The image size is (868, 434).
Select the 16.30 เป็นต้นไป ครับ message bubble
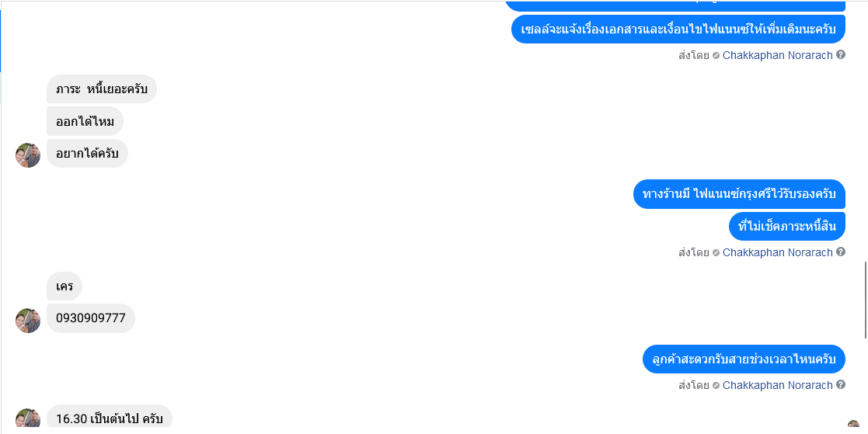point(109,418)
